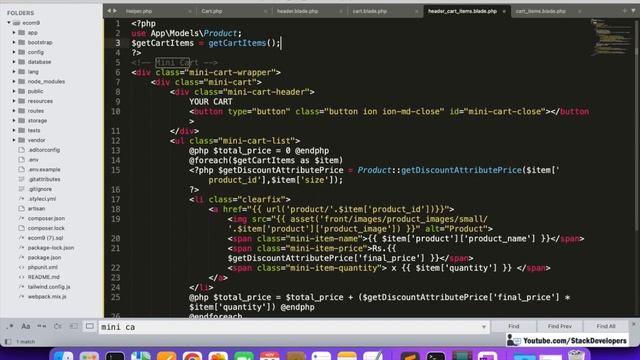Open Calendar from the dock

point(269,356)
